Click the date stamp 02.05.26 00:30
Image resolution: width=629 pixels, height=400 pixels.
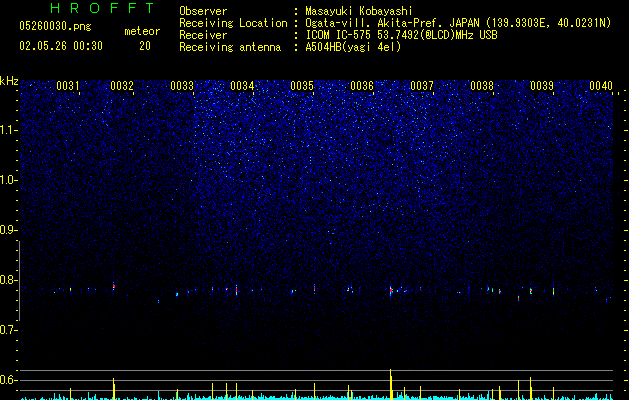coord(61,46)
